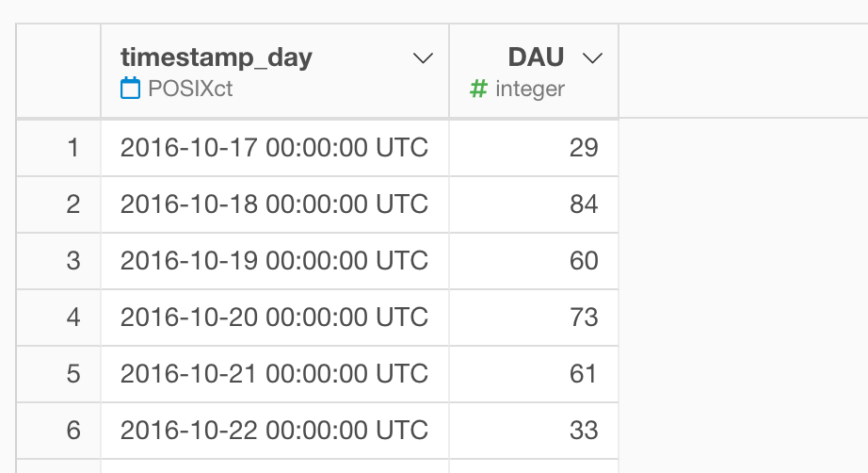
Task: Open the timestamp_day column dropdown menu
Action: (x=424, y=58)
